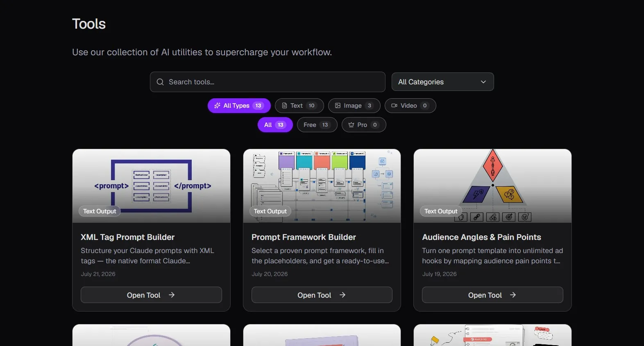This screenshot has width=644, height=346.
Task: Open the Audience Angles & Pain Points title
Action: click(481, 237)
